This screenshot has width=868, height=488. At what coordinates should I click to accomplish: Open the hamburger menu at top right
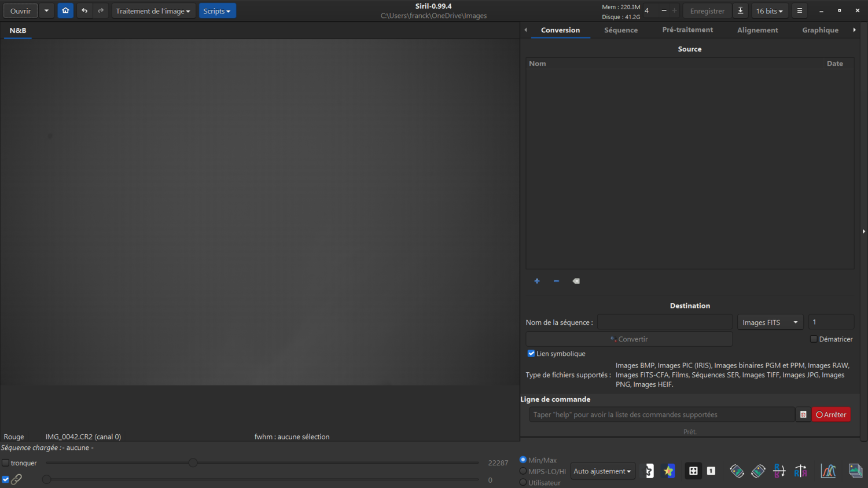[799, 10]
